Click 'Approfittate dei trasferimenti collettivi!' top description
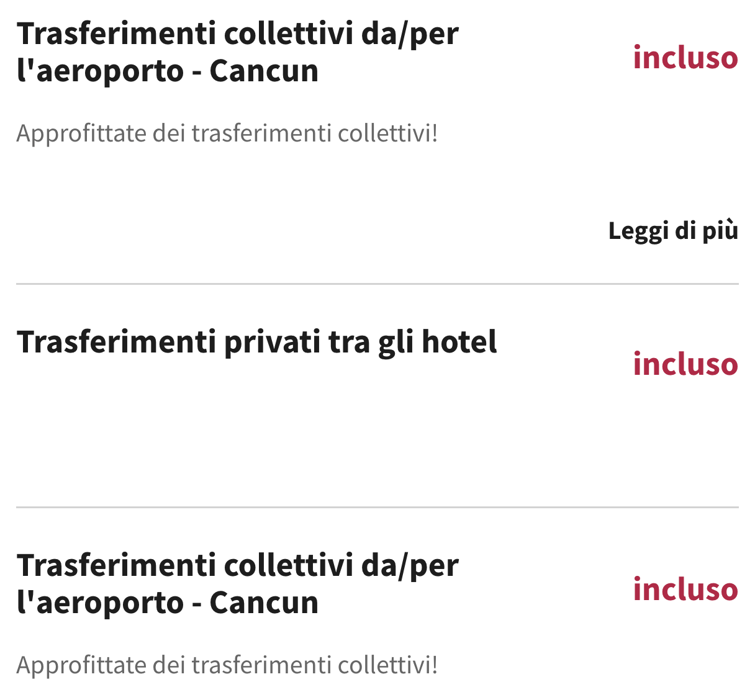 pos(228,132)
